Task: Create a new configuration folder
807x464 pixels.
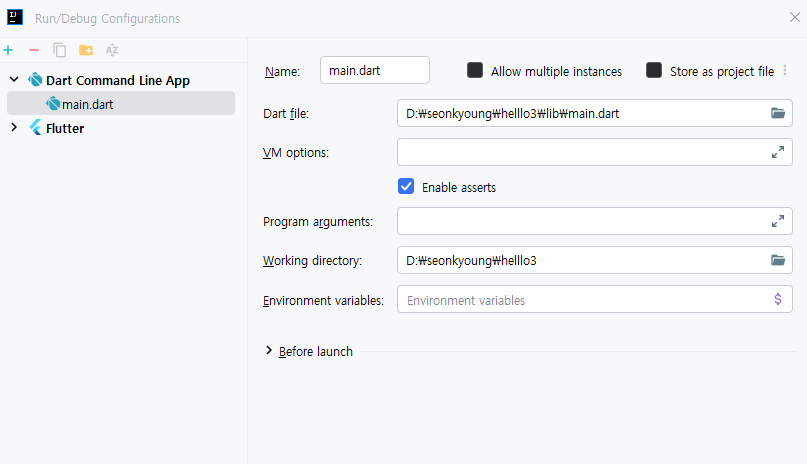Action: coord(86,50)
